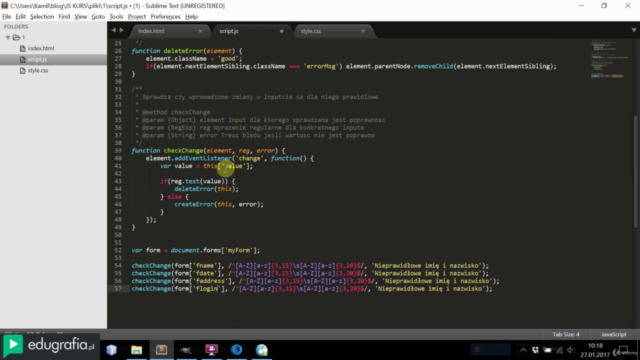
Task: Open Dropbox icon in system tray
Action: coord(535,350)
